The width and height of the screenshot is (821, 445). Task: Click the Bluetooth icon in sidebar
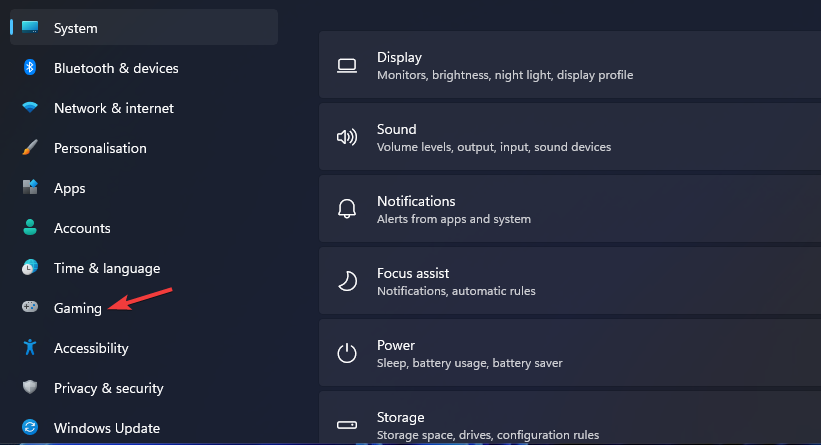click(x=30, y=68)
